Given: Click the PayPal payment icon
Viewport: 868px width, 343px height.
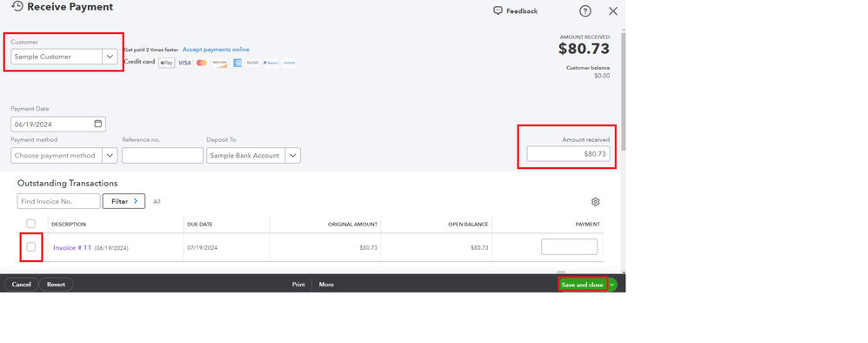Looking at the screenshot, I should (x=270, y=63).
